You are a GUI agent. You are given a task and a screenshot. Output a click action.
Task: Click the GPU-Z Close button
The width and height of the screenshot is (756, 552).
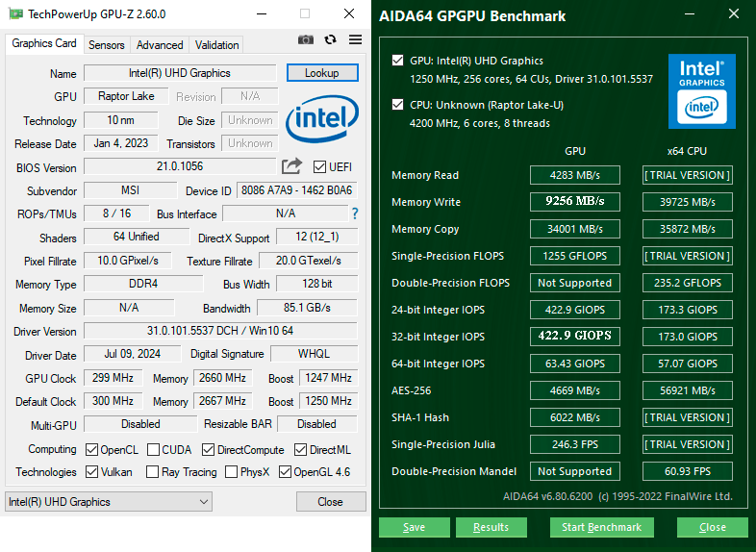[x=331, y=502]
